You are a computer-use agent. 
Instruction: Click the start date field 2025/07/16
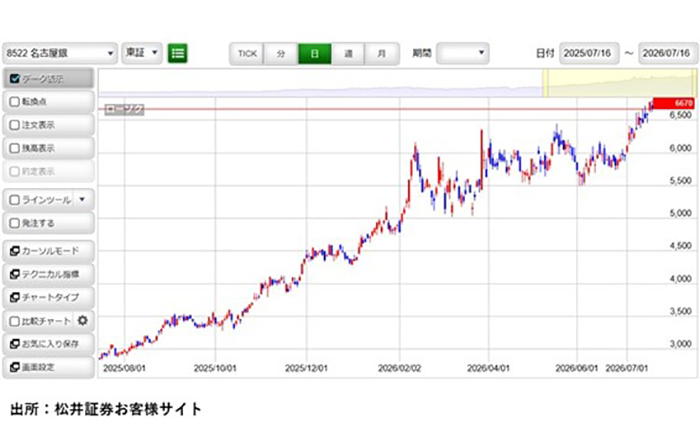589,54
